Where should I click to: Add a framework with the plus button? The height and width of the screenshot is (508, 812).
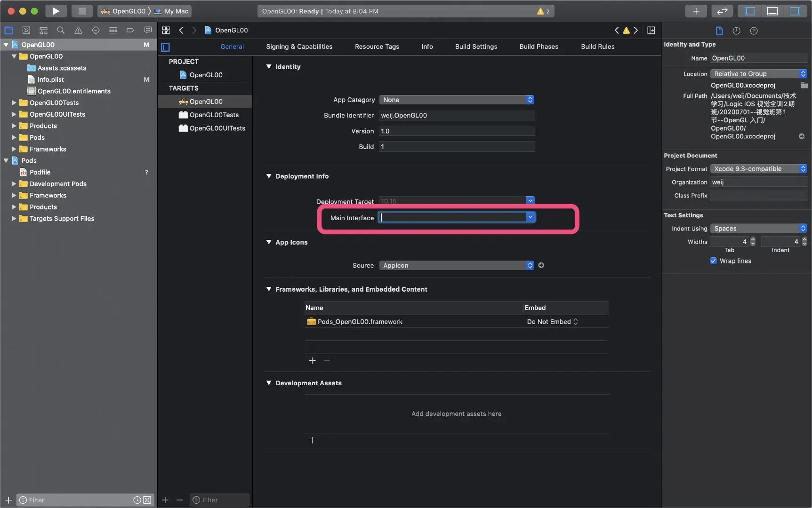pyautogui.click(x=312, y=361)
